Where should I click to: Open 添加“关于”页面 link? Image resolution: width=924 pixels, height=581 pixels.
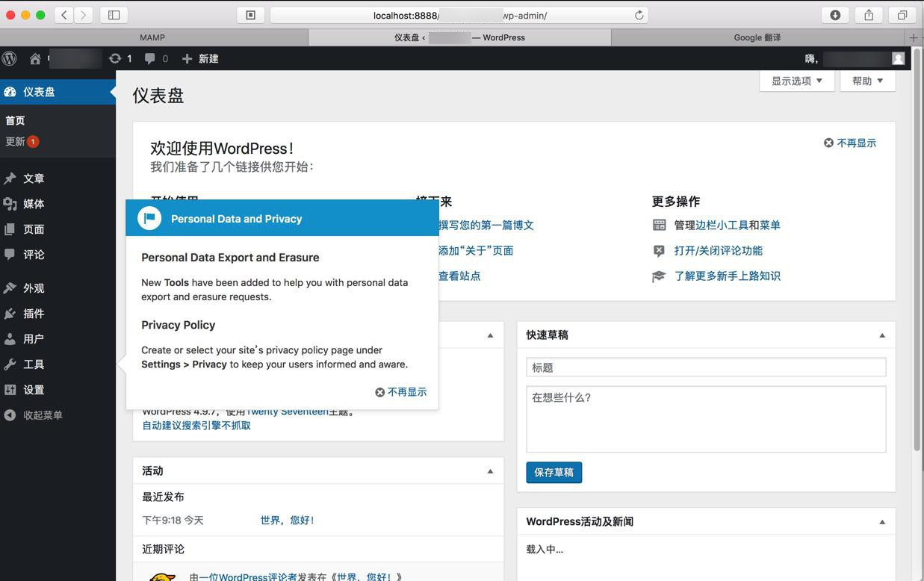(476, 250)
